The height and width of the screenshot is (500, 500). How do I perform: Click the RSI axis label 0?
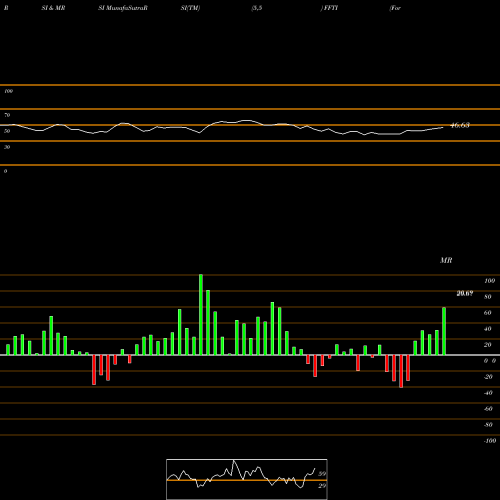pyautogui.click(x=5, y=171)
